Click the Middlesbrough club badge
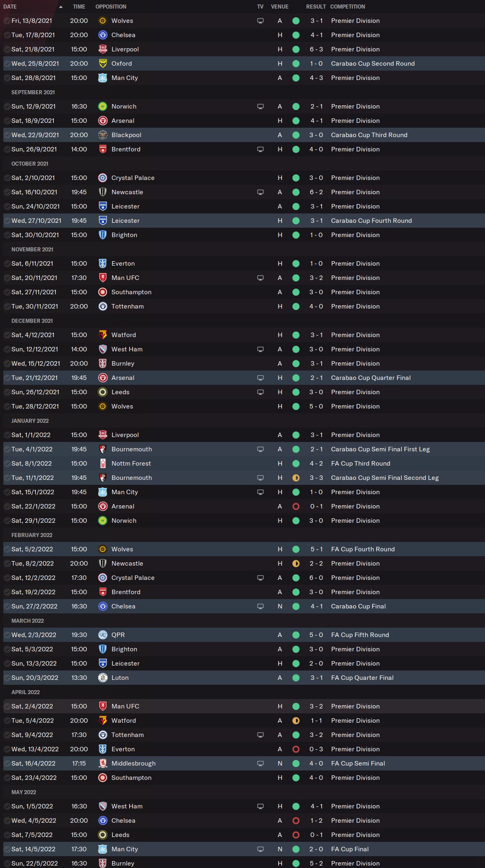This screenshot has height=868, width=485. click(x=103, y=764)
